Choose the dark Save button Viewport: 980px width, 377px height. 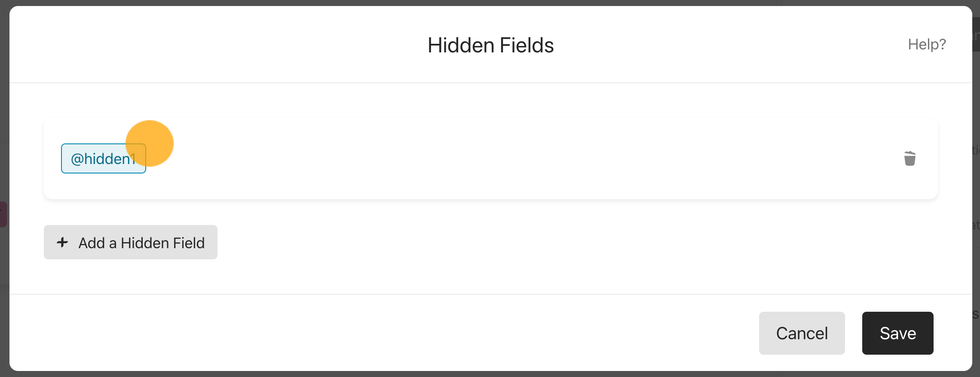(897, 333)
